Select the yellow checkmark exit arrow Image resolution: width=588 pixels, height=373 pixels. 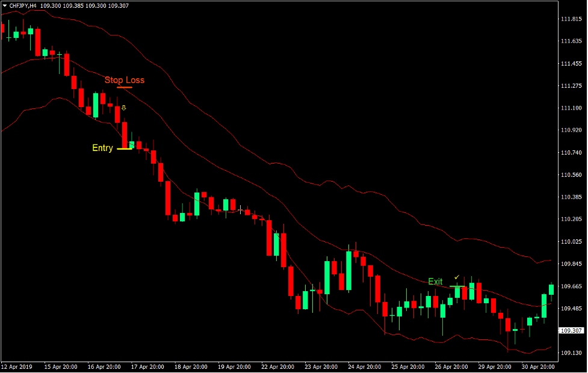(x=457, y=277)
